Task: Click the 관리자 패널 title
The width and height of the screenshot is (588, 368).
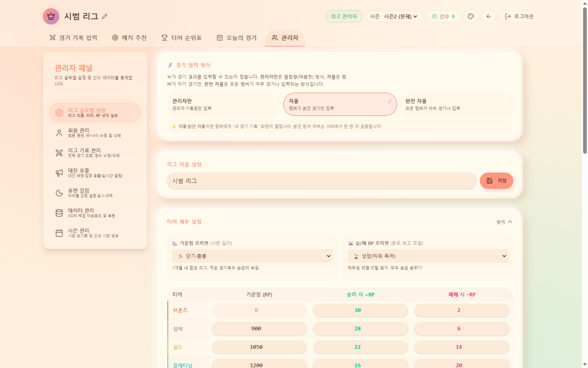Action: [73, 68]
